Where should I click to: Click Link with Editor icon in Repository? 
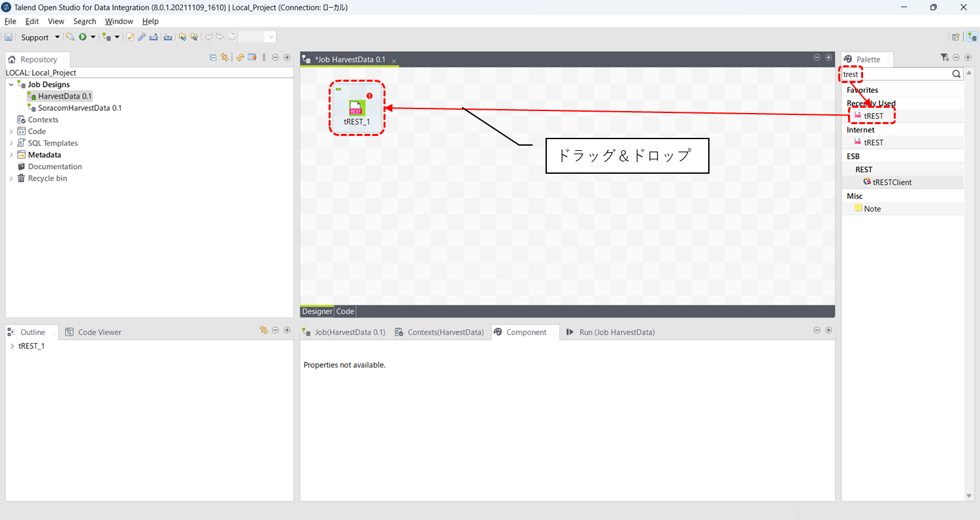point(225,57)
